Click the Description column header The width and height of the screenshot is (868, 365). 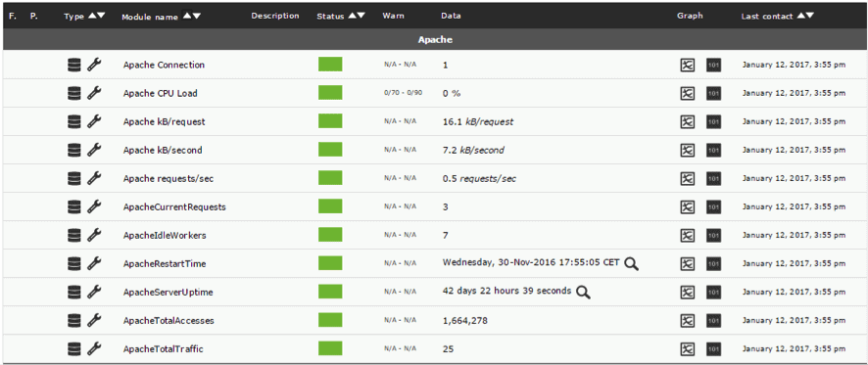tap(275, 16)
